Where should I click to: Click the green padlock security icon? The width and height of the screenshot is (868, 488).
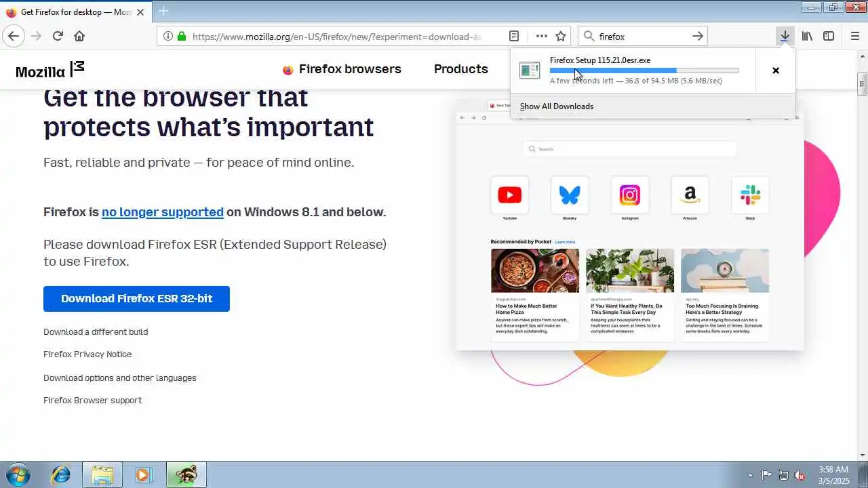[181, 36]
